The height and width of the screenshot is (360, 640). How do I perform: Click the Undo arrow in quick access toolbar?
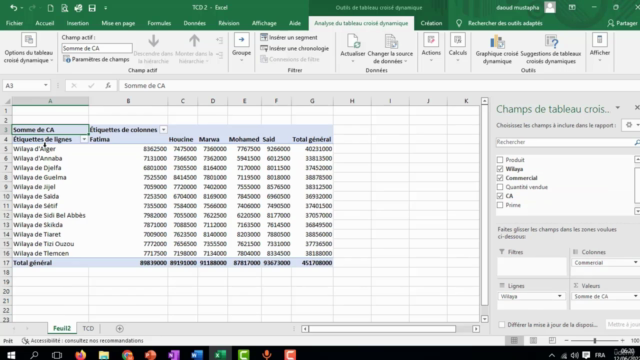(13, 8)
